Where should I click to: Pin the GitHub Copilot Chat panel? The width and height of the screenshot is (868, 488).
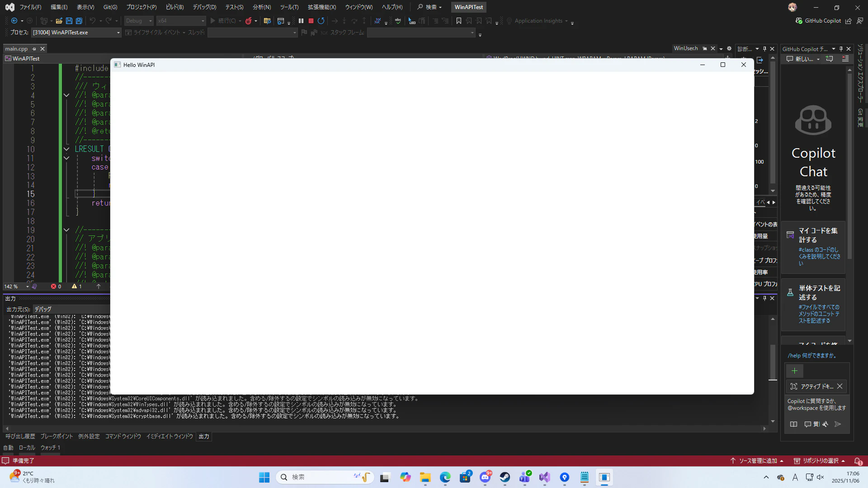point(840,48)
